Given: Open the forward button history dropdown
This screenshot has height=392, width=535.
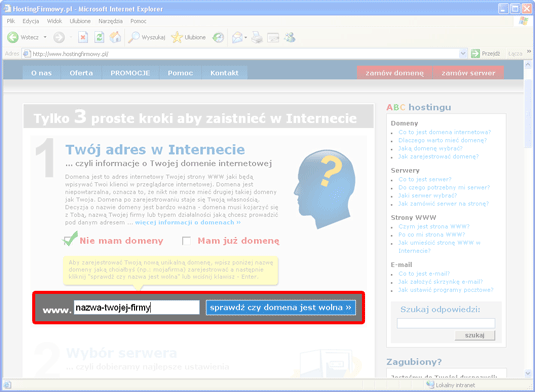Looking at the screenshot, I should pos(71,37).
